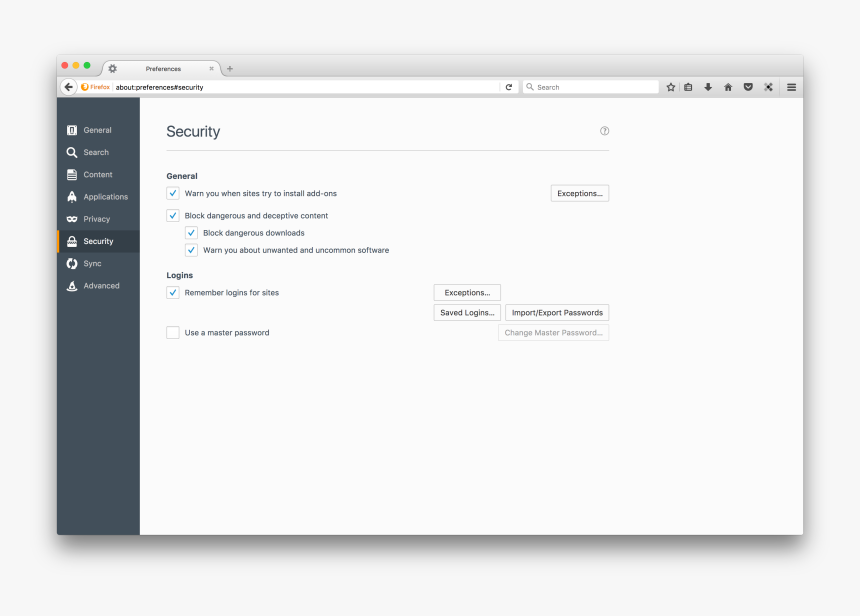Open the Firefox hamburger menu
860x616 pixels.
click(x=791, y=87)
